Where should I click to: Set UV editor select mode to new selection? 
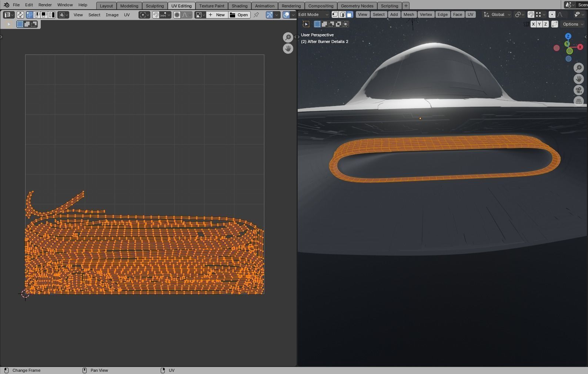tap(20, 24)
